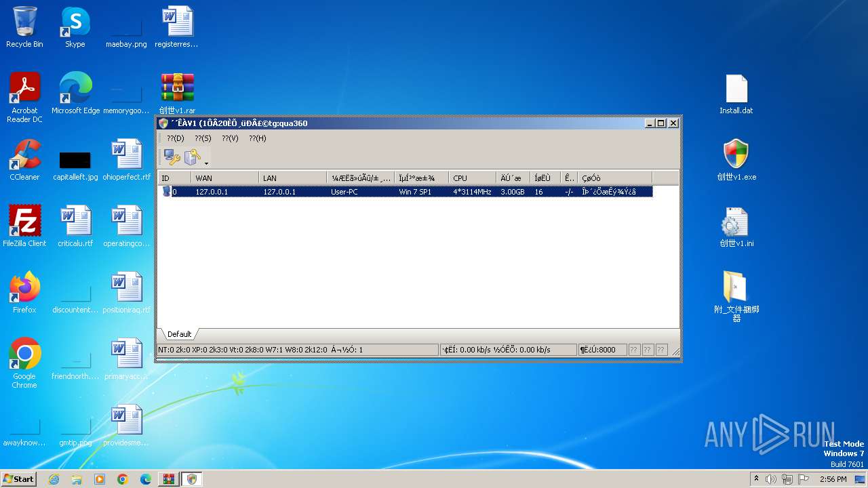The width and height of the screenshot is (868, 488).
Task: Click the first ?? status bar indicator
Action: pyautogui.click(x=634, y=350)
